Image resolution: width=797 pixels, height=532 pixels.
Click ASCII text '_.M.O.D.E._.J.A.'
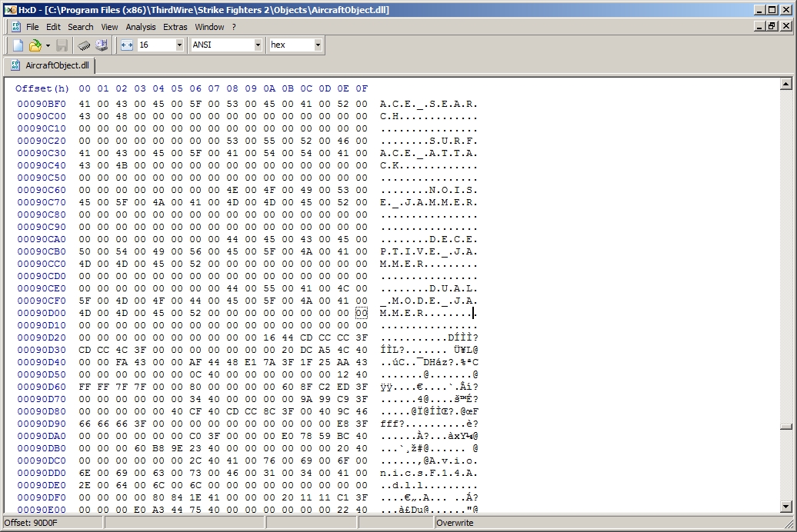tap(429, 301)
